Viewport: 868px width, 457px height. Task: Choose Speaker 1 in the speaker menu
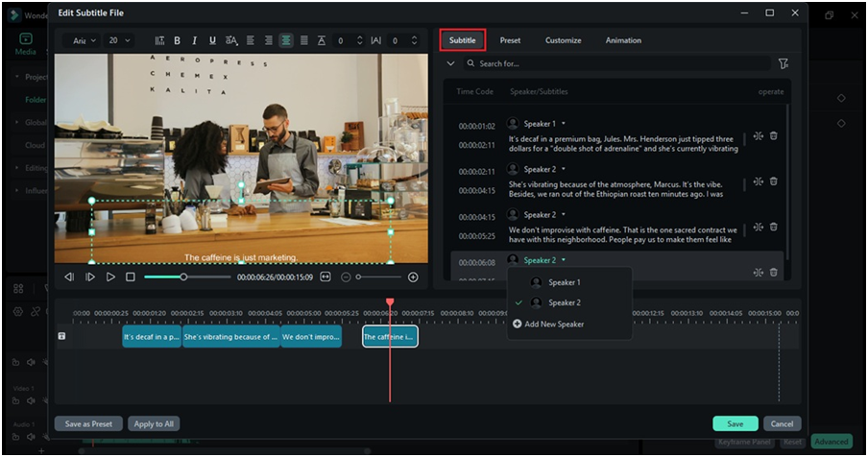(569, 282)
